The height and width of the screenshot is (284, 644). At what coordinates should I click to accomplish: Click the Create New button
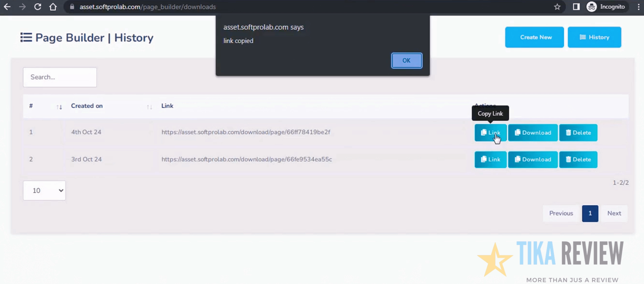click(x=534, y=37)
